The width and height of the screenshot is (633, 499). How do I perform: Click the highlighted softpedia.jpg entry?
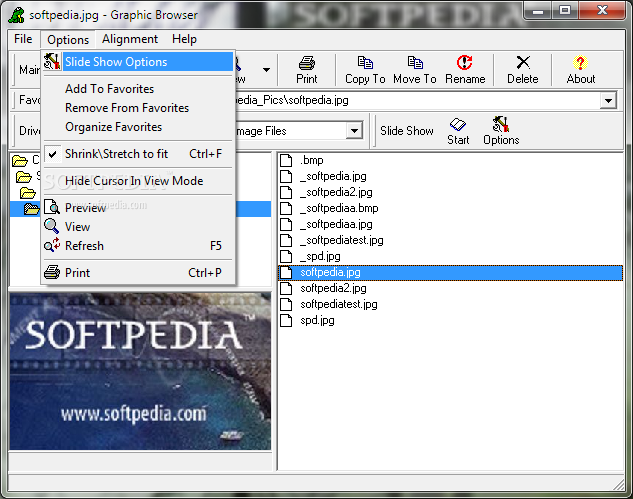pos(451,273)
